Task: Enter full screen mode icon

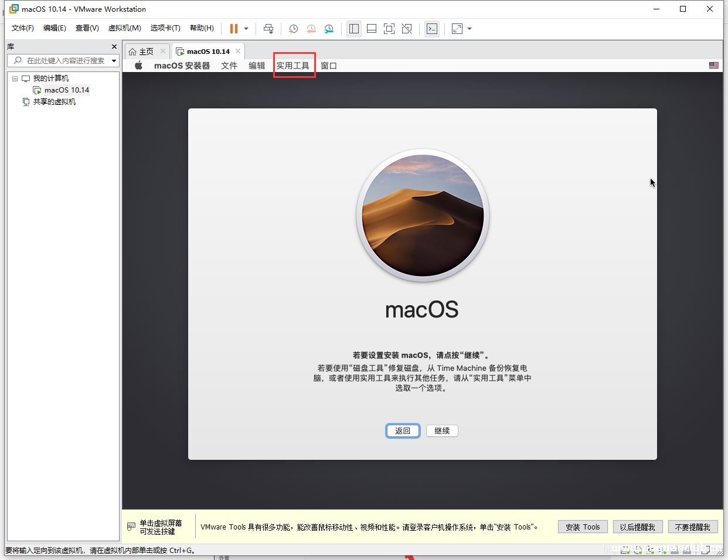Action: coord(389,29)
